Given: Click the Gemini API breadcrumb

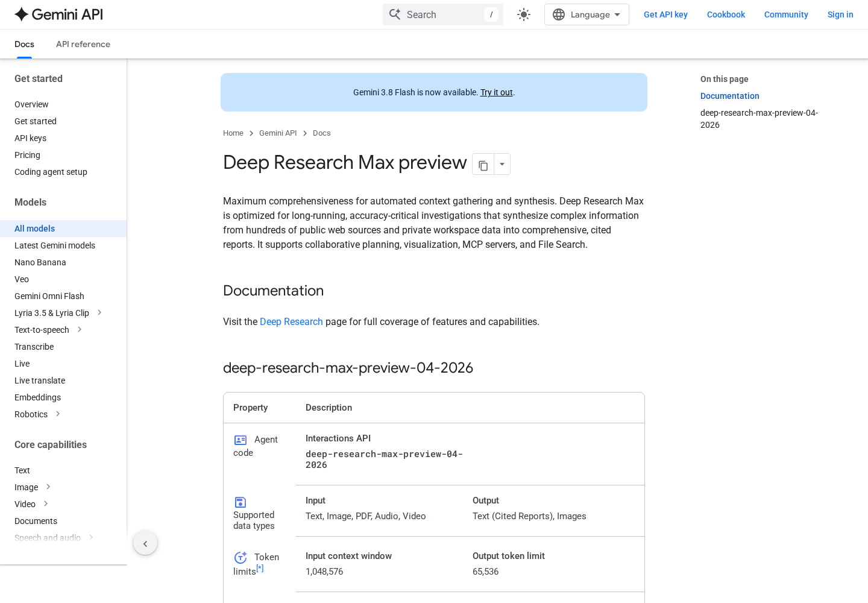Looking at the screenshot, I should (x=278, y=133).
